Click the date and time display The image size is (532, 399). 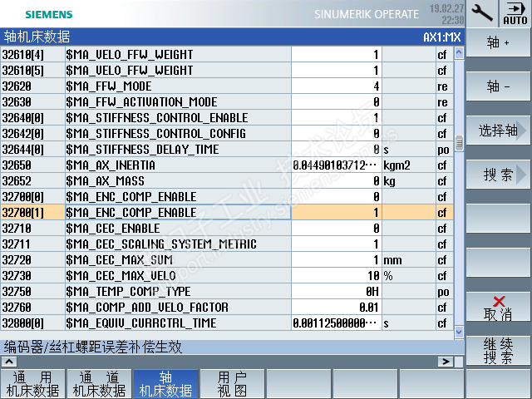[x=446, y=14]
